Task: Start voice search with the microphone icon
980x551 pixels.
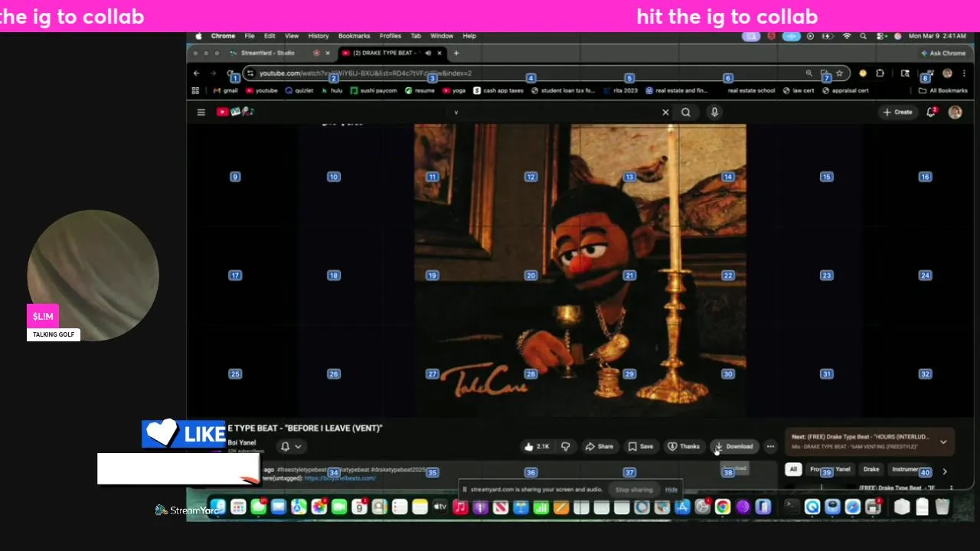Action: [714, 112]
